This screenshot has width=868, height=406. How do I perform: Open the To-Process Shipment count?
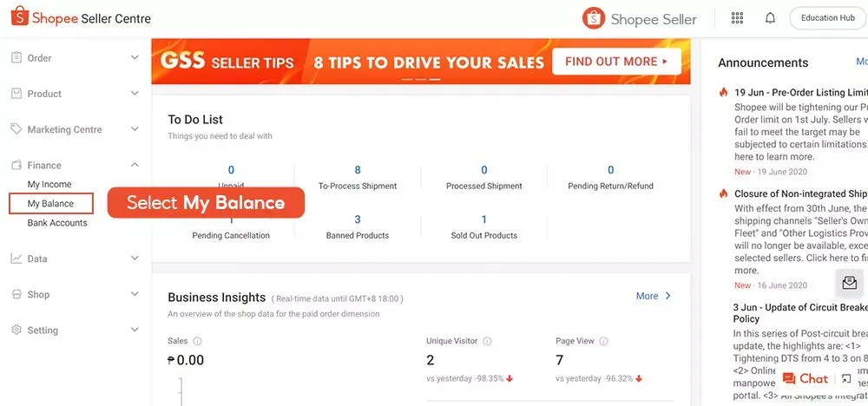click(358, 170)
